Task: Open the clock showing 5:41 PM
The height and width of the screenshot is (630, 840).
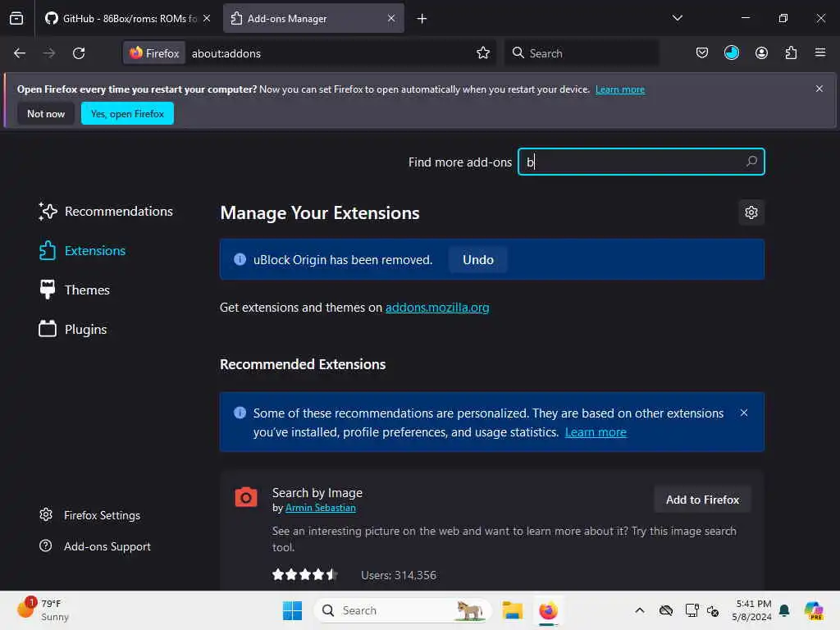Action: 751,610
